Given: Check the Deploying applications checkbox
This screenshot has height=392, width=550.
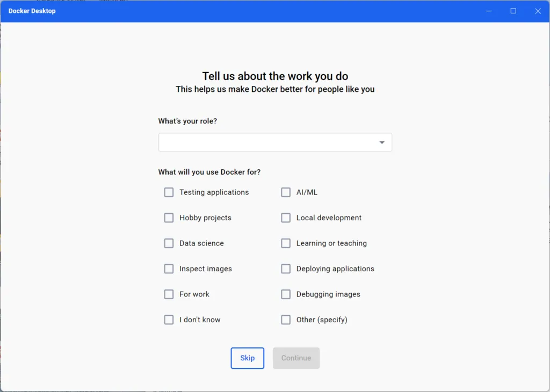Looking at the screenshot, I should pyautogui.click(x=286, y=268).
